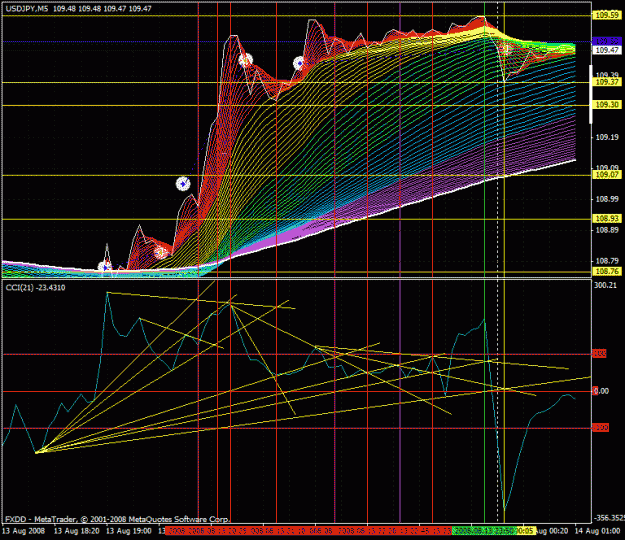Click the fan origin point of yellow CCI trendlines
This screenshot has width=625, height=540.
(x=36, y=452)
